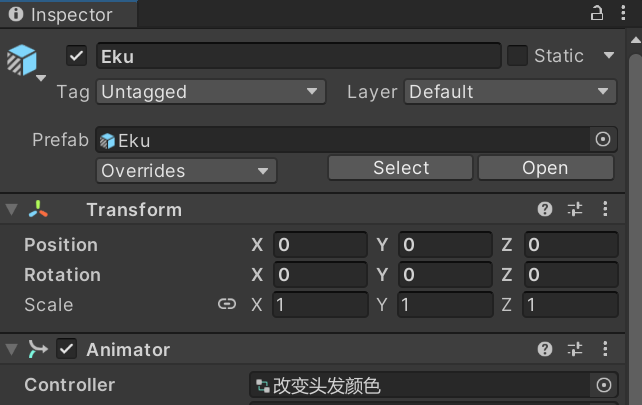Toggle the Eku active checkbox
This screenshot has height=405, width=642.
77,56
